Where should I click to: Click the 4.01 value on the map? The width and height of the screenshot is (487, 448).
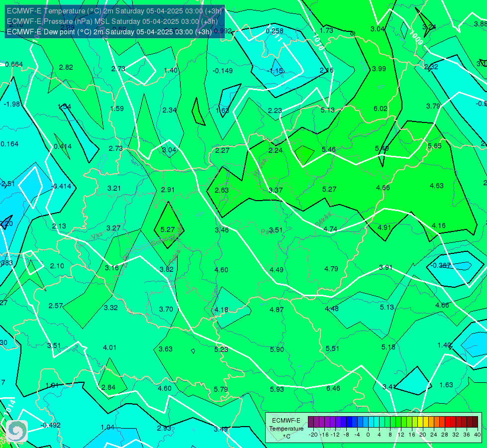coord(109,347)
